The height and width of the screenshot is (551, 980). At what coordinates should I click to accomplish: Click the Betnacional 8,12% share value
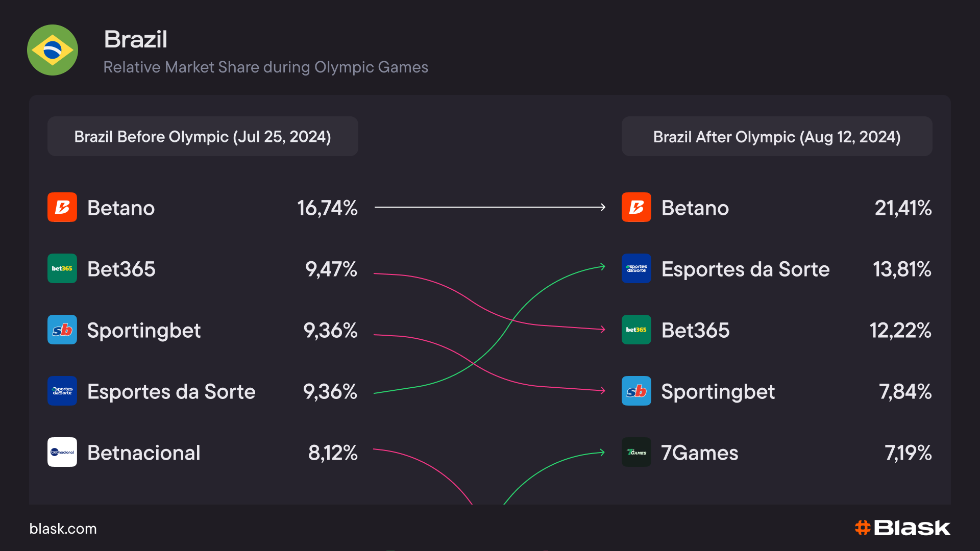333,453
